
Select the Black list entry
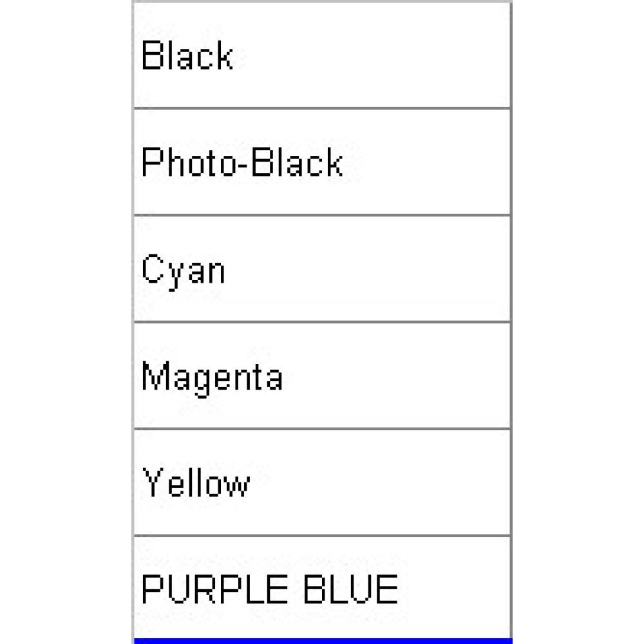click(x=323, y=55)
